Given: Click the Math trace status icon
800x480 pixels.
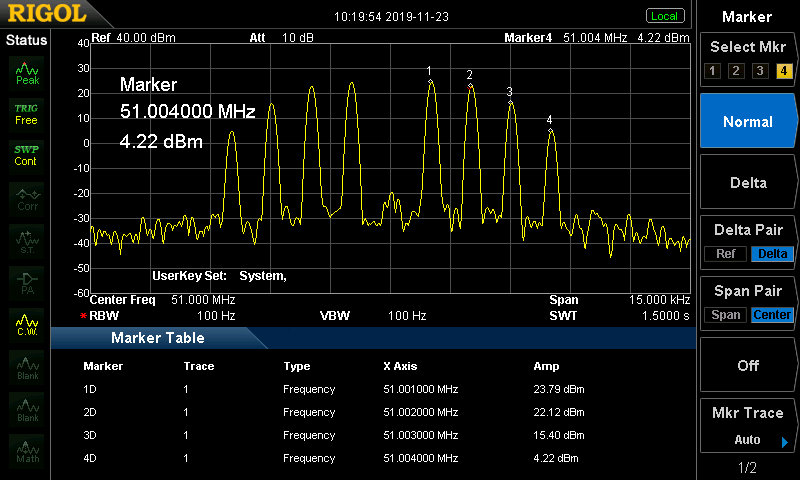Looking at the screenshot, I should [x=27, y=451].
